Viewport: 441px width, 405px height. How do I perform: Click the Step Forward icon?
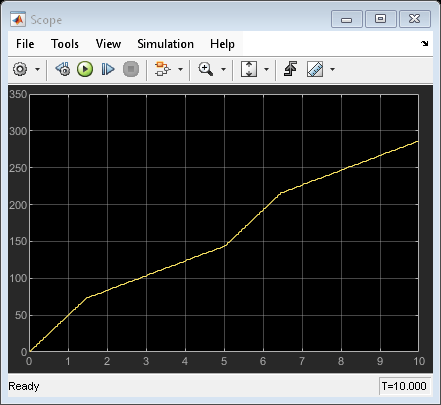[x=108, y=69]
